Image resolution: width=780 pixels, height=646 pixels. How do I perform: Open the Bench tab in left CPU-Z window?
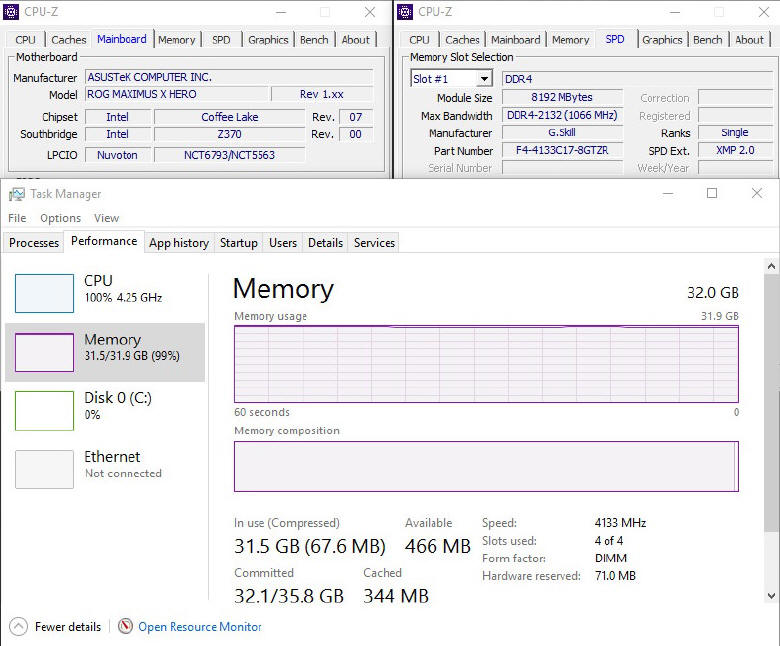[314, 40]
